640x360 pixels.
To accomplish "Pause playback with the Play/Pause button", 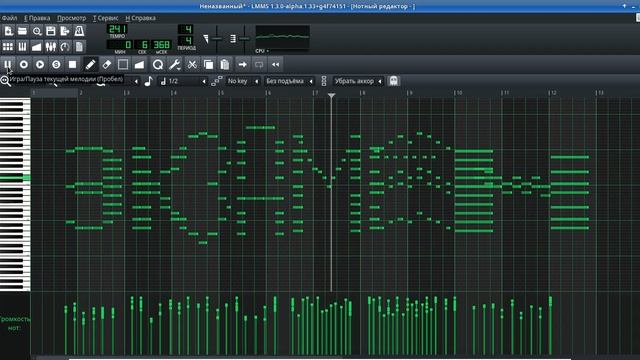I will coord(8,64).
